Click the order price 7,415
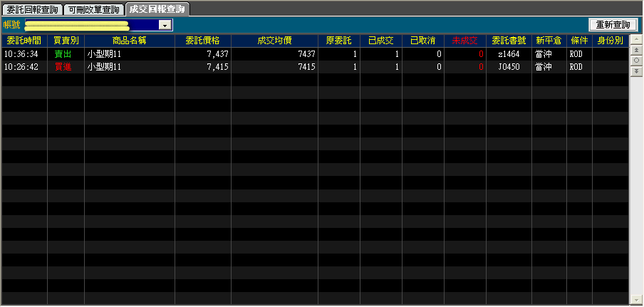 [218, 67]
